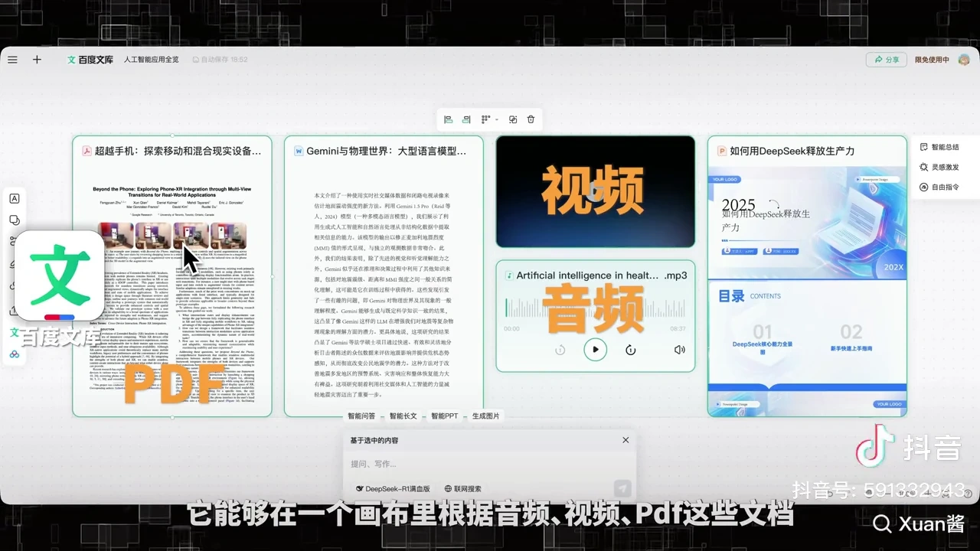Screen dimensions: 980x551
Task: Click the group/combine icon in floating toolbar
Action: (513, 119)
